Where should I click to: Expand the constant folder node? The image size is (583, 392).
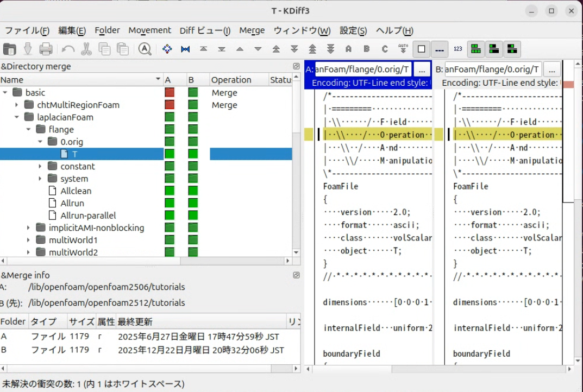pyautogui.click(x=40, y=166)
